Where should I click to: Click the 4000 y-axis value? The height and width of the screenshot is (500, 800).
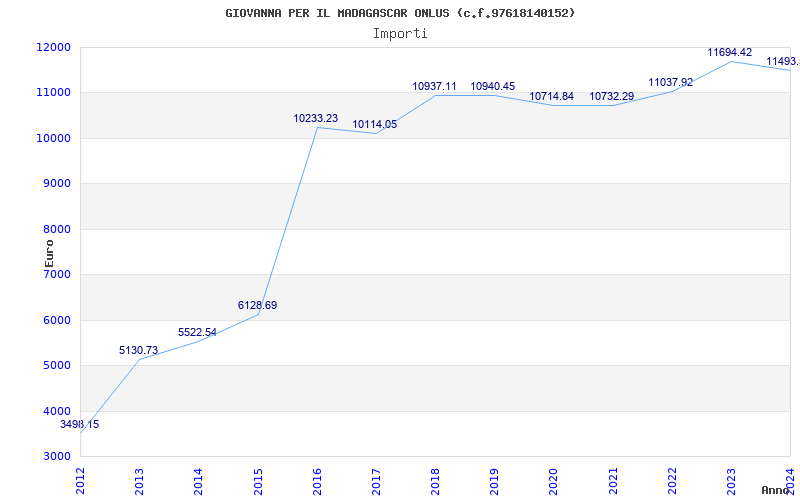[x=56, y=411]
